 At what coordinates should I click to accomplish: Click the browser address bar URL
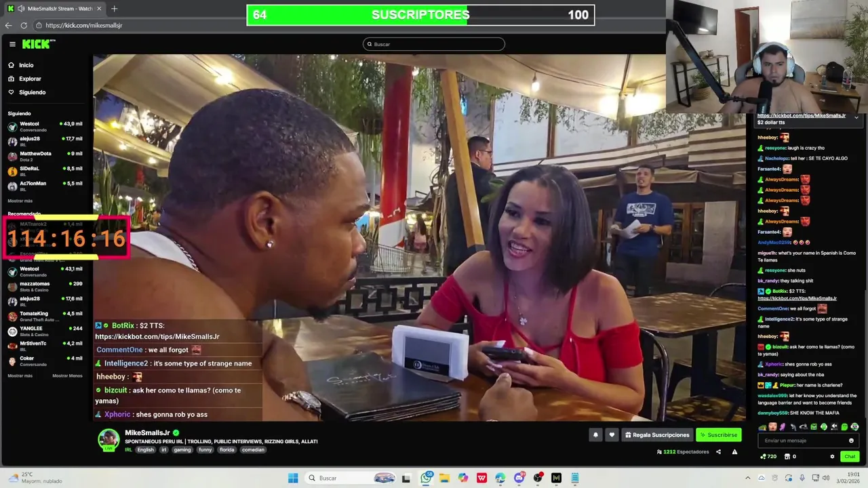[x=84, y=25]
